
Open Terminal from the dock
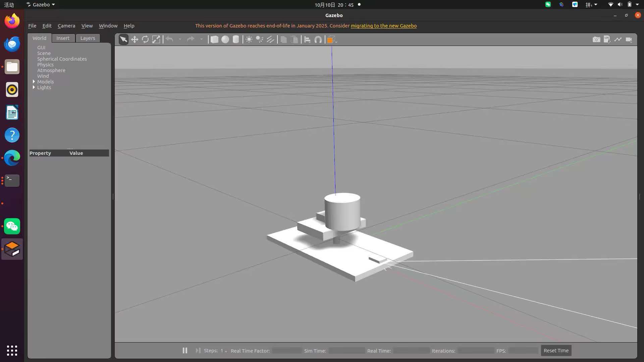tap(12, 181)
